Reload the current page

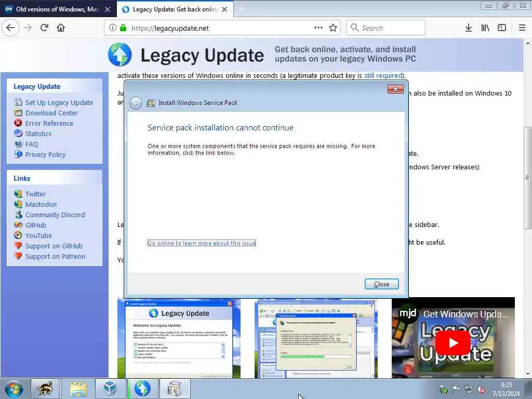click(x=45, y=28)
